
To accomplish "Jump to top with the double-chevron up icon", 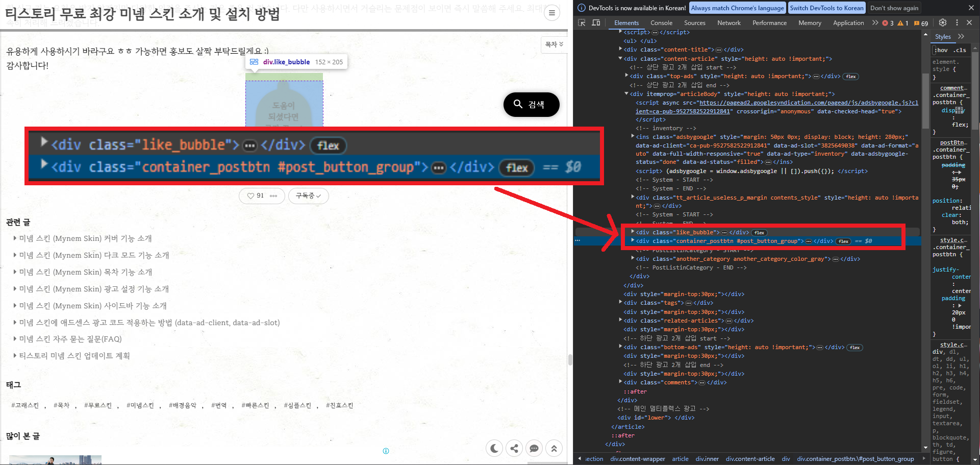I will tap(554, 448).
